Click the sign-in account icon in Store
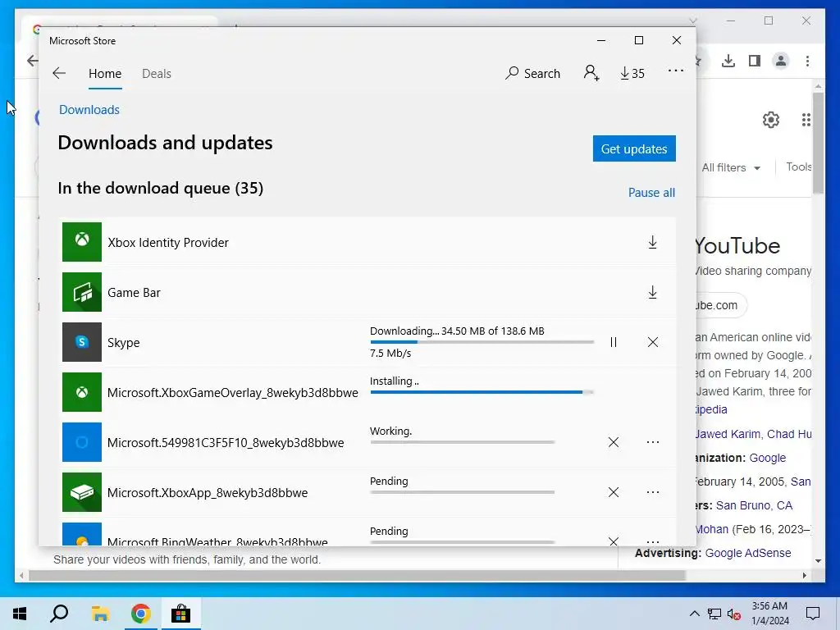 (591, 73)
